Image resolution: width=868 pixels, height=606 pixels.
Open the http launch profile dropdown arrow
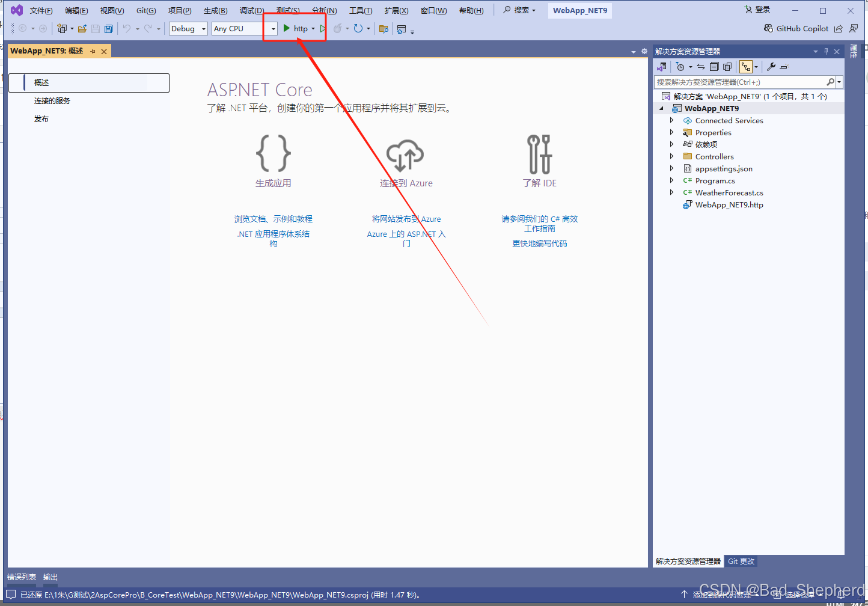313,28
